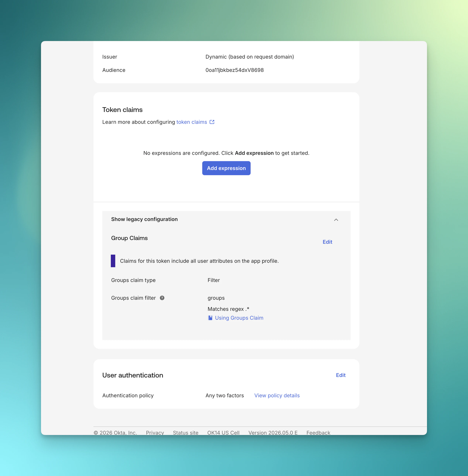
Task: Click the Authentication policy label
Action: pos(128,396)
